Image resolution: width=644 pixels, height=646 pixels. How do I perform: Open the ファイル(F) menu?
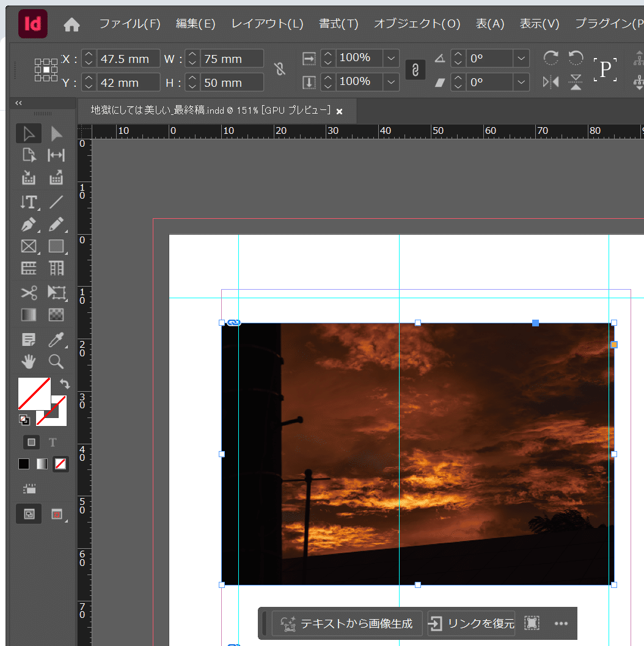pyautogui.click(x=130, y=24)
